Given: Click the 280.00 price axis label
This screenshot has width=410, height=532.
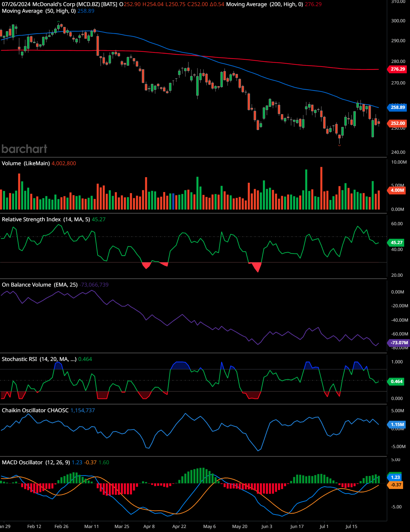Looking at the screenshot, I should point(398,61).
